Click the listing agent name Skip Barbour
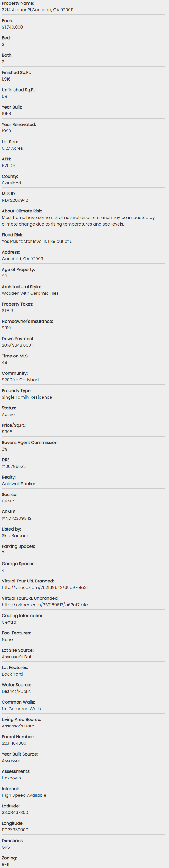169x868 pixels. click(x=15, y=535)
